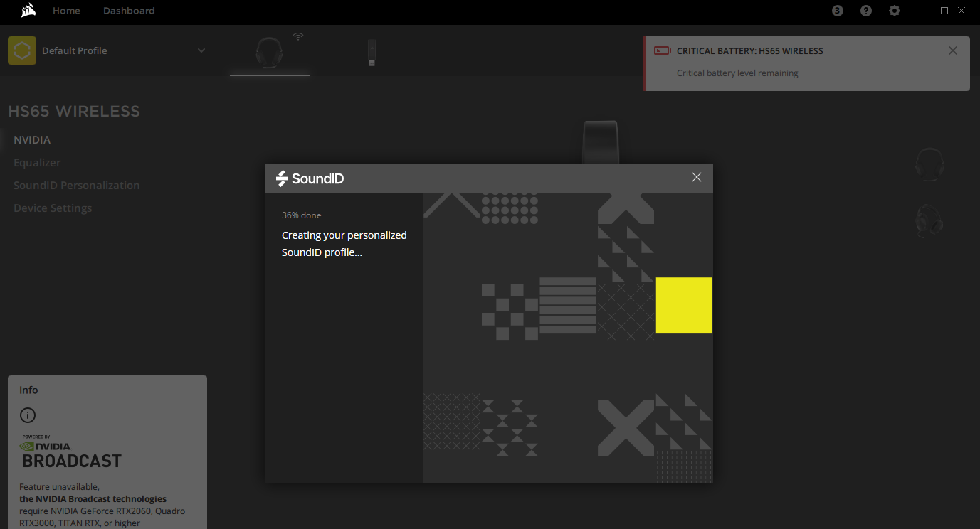Click the yellow Default Profile icon
Image resolution: width=980 pixels, height=529 pixels.
(22, 50)
